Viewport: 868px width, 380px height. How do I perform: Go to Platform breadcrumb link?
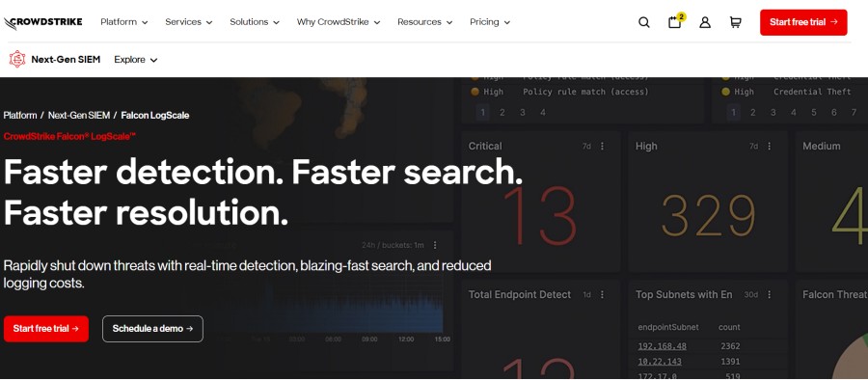point(20,115)
